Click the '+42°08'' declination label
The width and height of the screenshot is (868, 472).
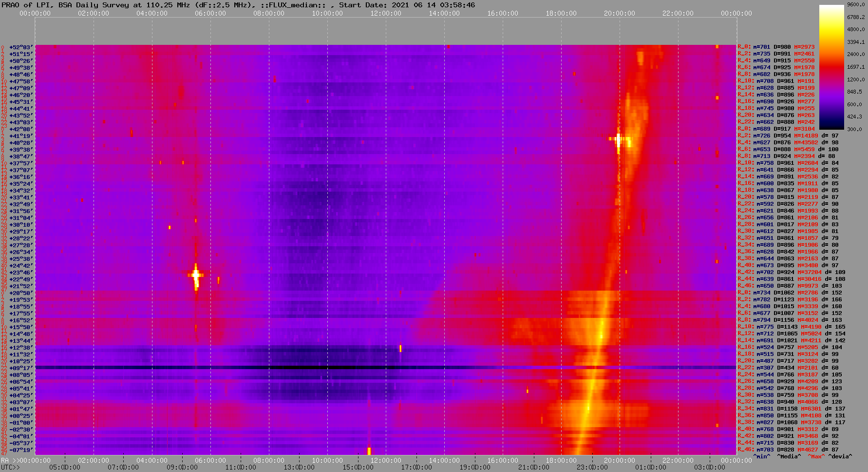21,129
